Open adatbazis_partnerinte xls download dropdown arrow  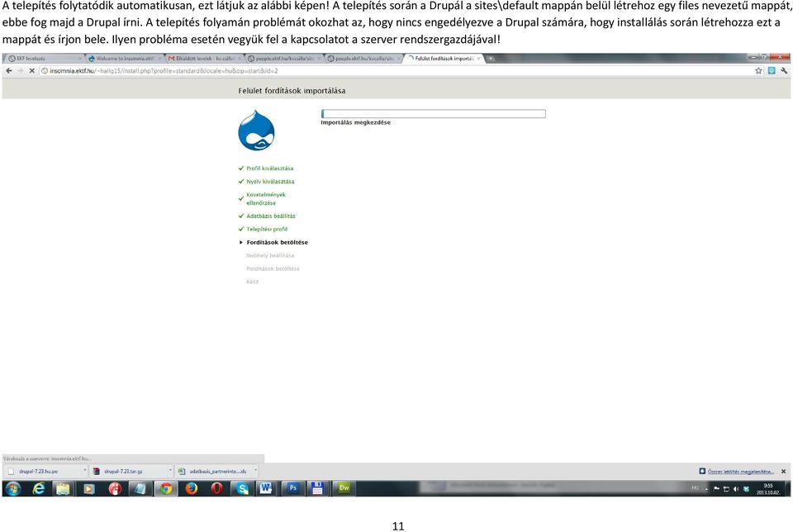tap(255, 471)
